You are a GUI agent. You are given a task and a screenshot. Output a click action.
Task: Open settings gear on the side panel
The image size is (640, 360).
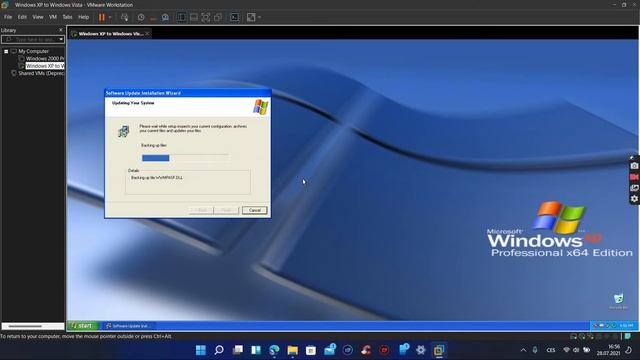[x=634, y=199]
